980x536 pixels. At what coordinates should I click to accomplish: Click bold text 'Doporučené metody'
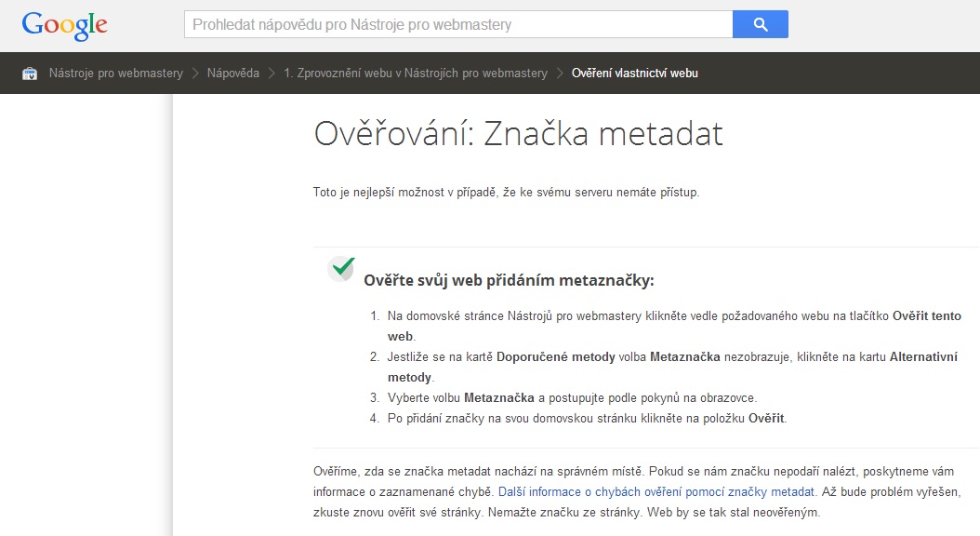point(556,357)
